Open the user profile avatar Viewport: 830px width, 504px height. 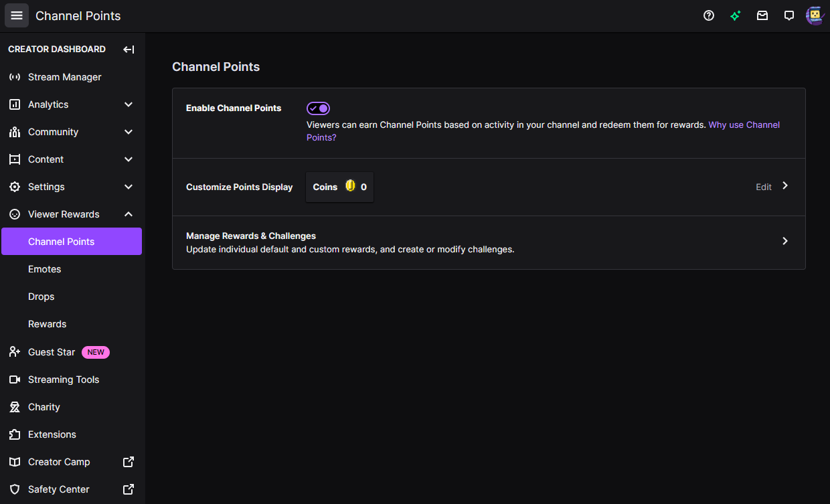(815, 15)
